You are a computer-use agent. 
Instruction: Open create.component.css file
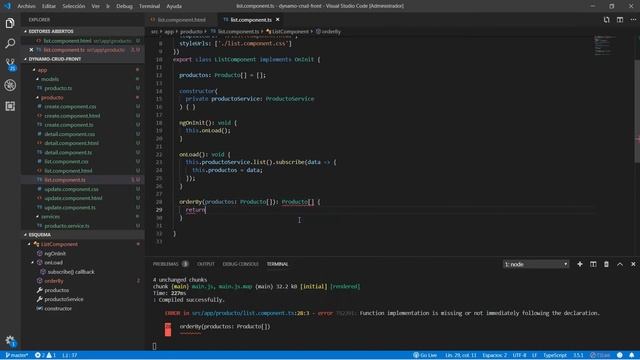coord(70,107)
